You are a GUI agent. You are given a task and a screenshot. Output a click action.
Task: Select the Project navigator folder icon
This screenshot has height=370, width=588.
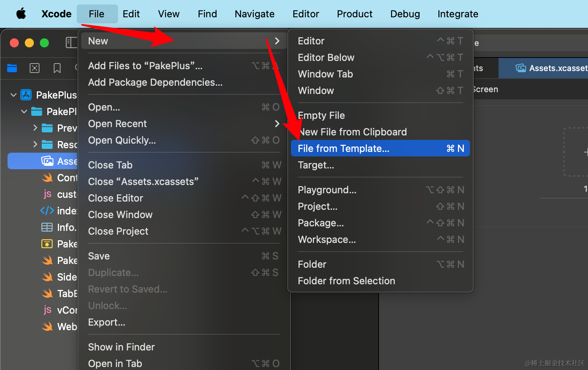(12, 68)
